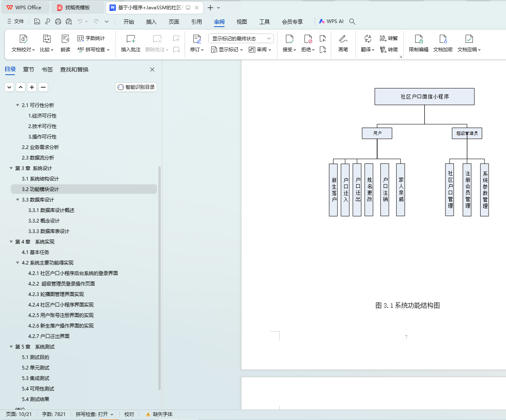This screenshot has height=420, width=506.
Task: Click the 校对 status bar button
Action: [129, 414]
